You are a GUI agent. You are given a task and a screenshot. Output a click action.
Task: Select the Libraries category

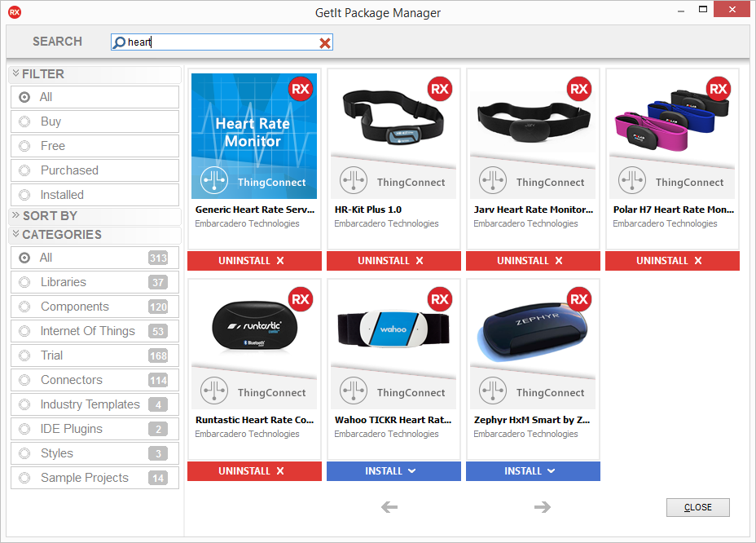(x=63, y=282)
